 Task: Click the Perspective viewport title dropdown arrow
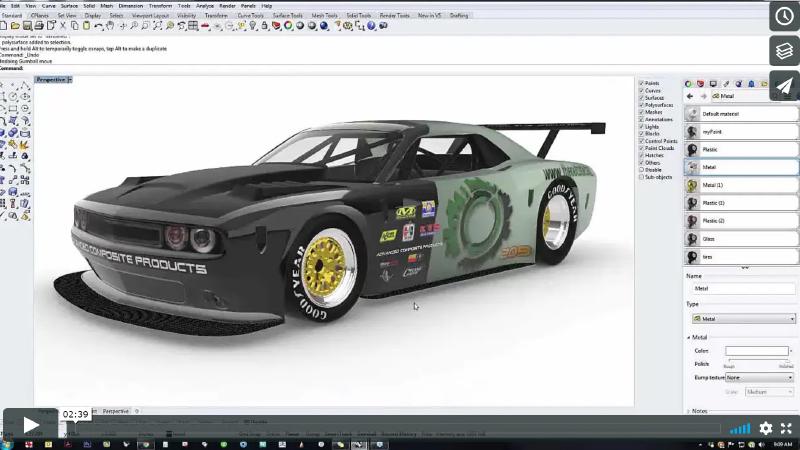70,80
